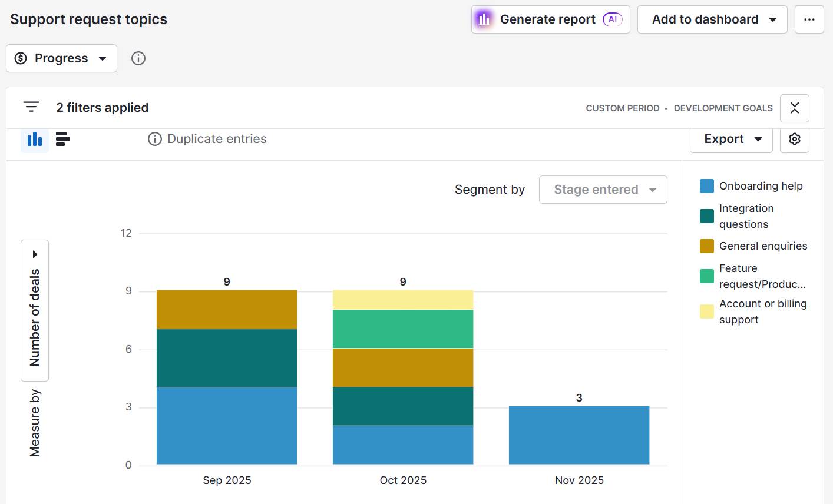Click the AI badge next to Generate report

point(612,19)
